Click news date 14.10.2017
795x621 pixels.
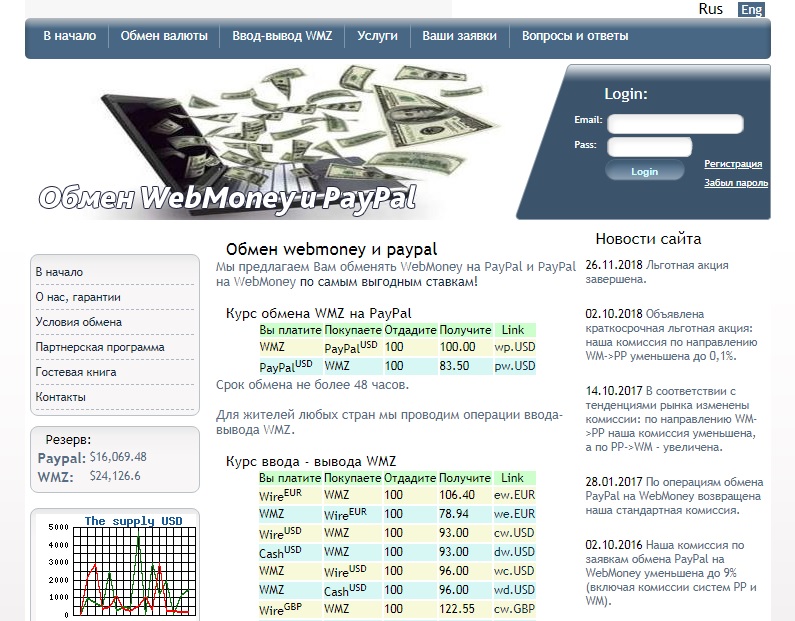coord(613,391)
